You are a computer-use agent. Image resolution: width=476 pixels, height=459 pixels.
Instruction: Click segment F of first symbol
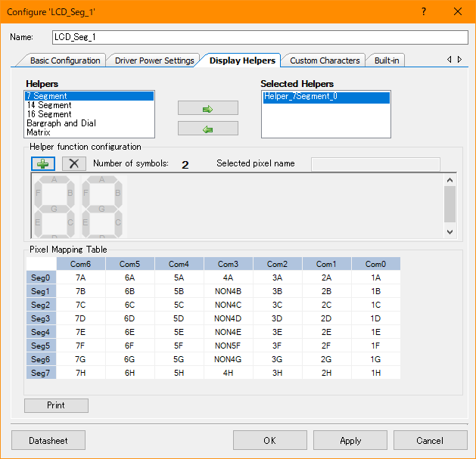(38, 193)
